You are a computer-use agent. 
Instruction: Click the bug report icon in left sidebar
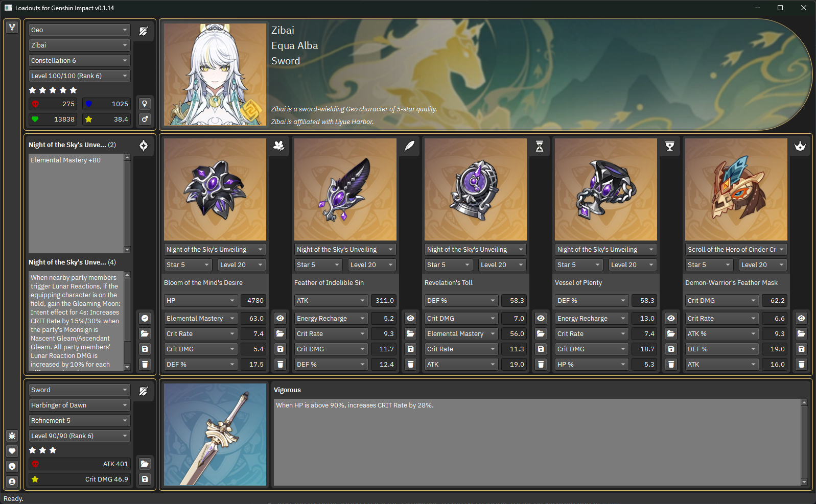tap(12, 436)
